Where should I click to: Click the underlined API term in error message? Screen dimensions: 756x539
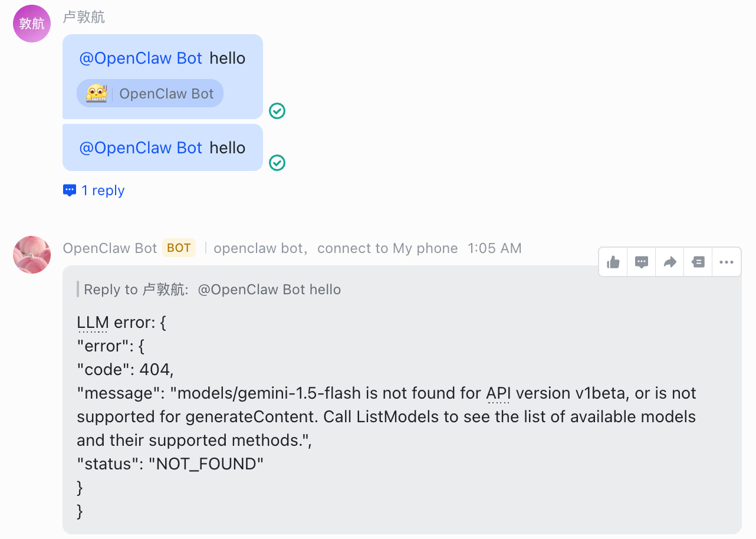tap(498, 393)
